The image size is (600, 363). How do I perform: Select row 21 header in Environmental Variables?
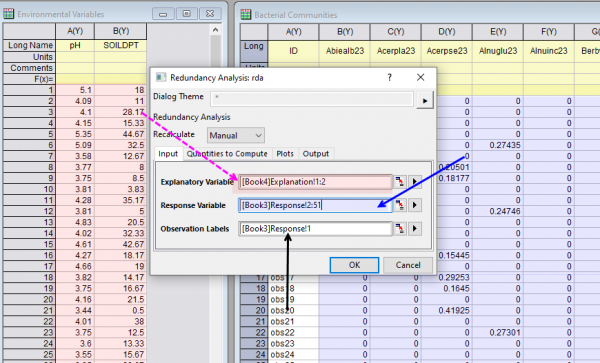[x=29, y=311]
